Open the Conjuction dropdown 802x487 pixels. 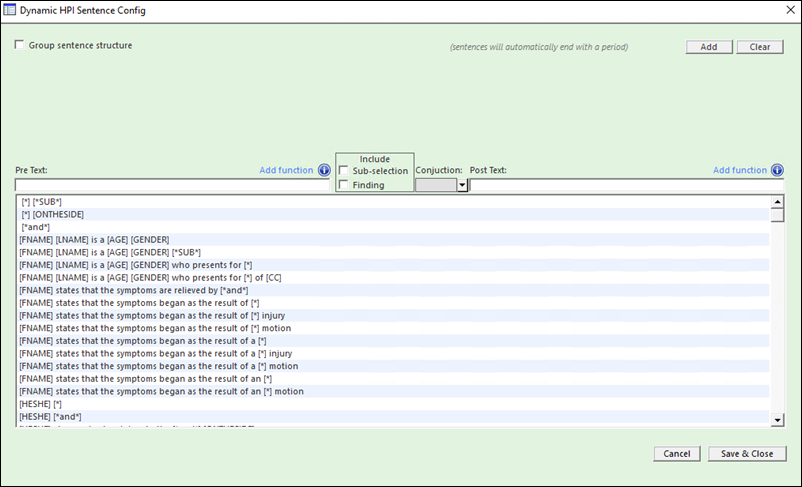tap(462, 185)
